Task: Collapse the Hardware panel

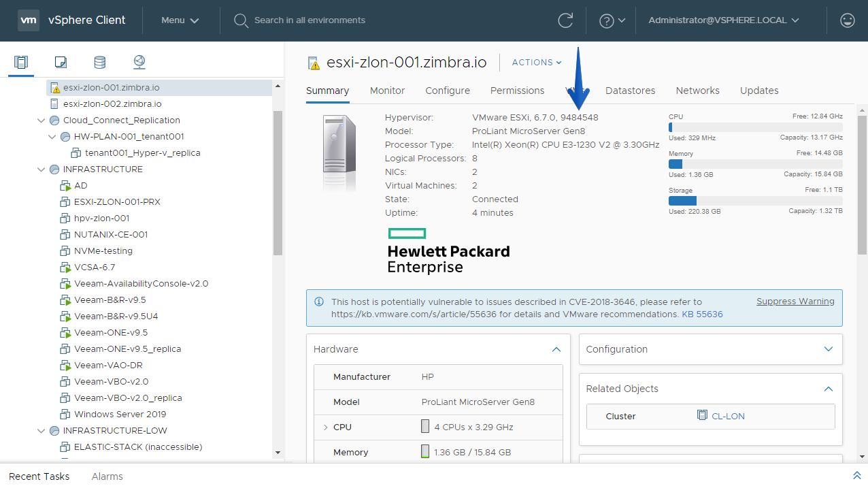Action: pos(556,349)
